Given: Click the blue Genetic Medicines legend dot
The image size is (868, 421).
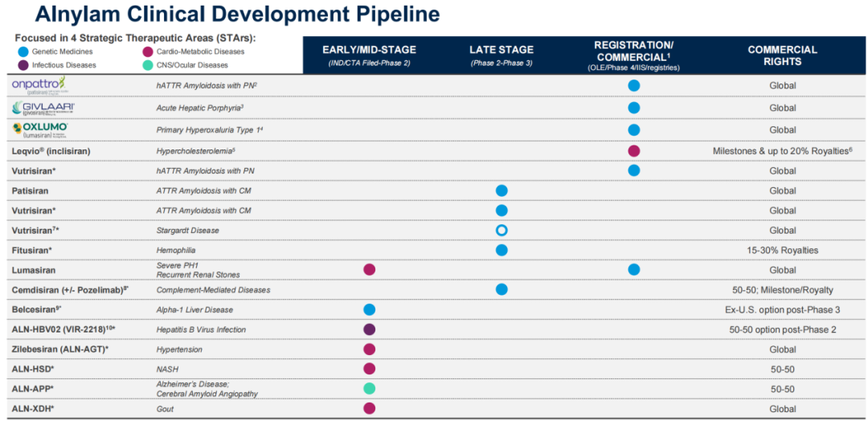Looking at the screenshot, I should pyautogui.click(x=23, y=51).
